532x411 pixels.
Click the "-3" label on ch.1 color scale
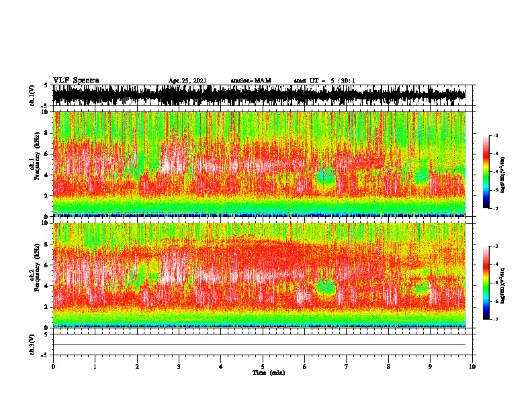[495, 136]
